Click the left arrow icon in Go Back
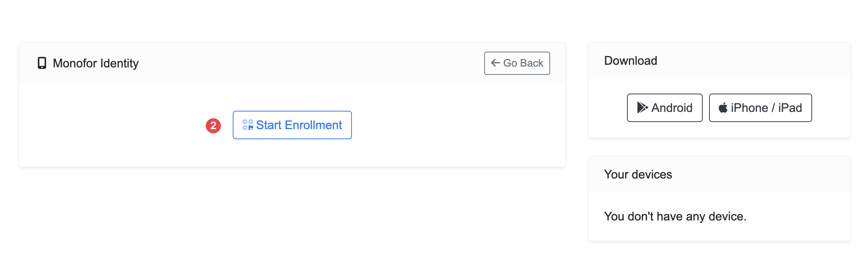Image resolution: width=868 pixels, height=256 pixels. coord(495,63)
